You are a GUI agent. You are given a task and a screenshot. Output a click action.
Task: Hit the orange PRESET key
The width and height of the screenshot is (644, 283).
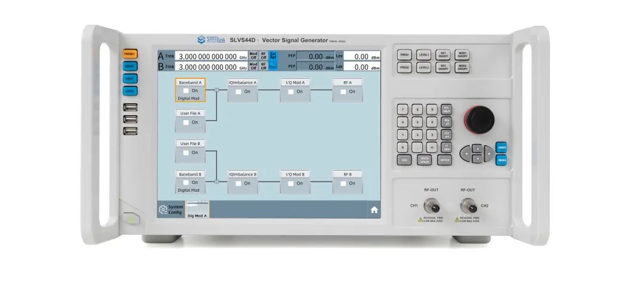pos(130,54)
